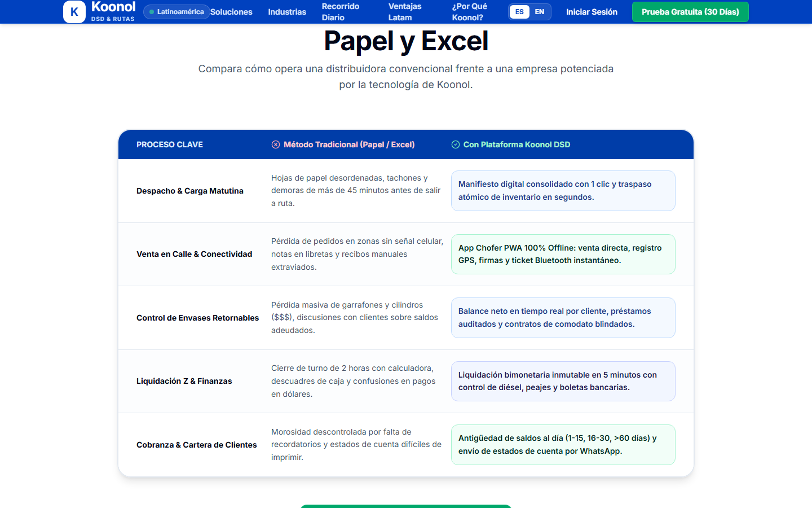Click the Koonol DSD & RUTAS brand text
812x508 pixels.
coord(113,11)
